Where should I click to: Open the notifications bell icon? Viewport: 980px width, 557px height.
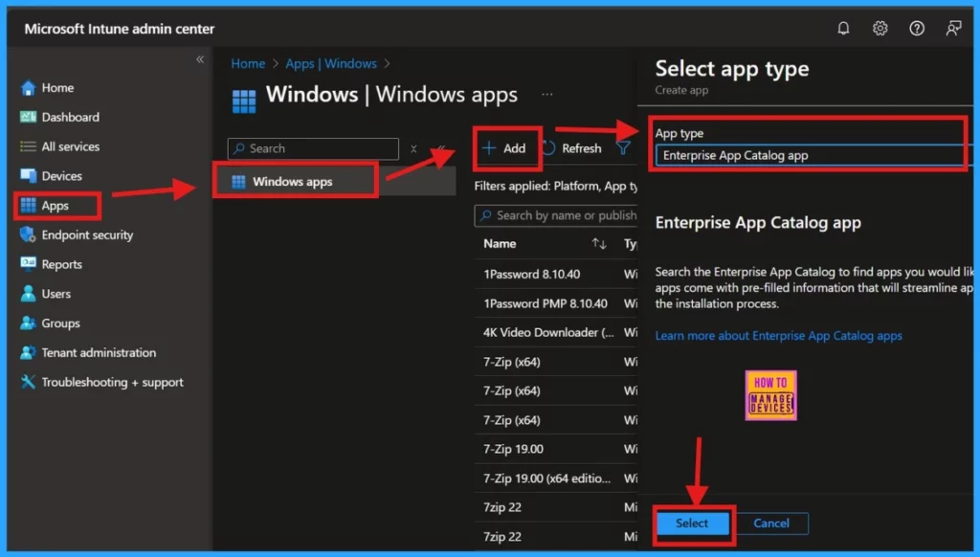[843, 28]
